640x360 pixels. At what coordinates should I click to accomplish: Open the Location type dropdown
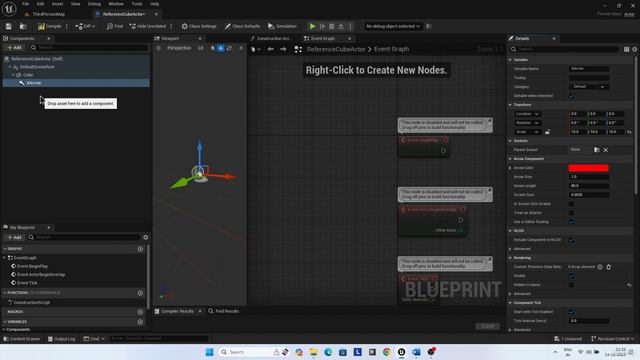pos(527,114)
